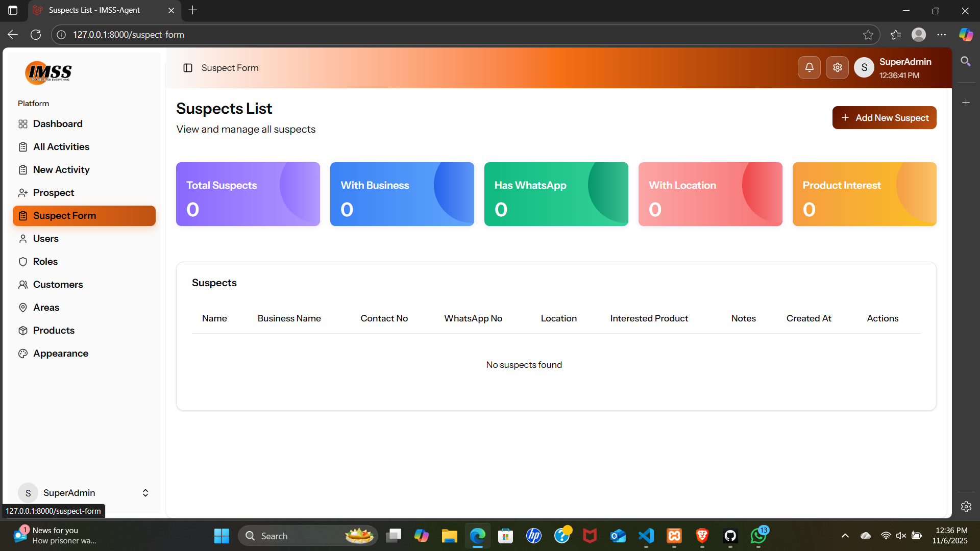Select Prospect in the sidebar
The height and width of the screenshot is (551, 980).
[x=53, y=193]
